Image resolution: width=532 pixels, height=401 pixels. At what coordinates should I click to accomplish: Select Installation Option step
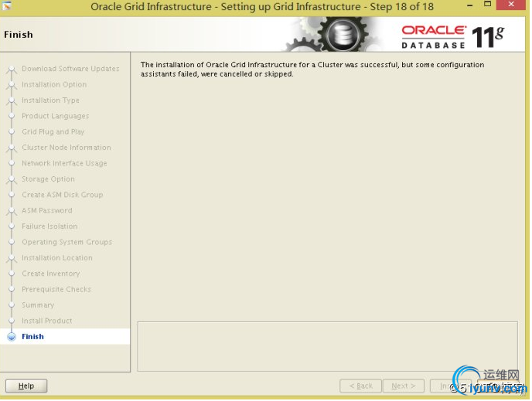(54, 84)
